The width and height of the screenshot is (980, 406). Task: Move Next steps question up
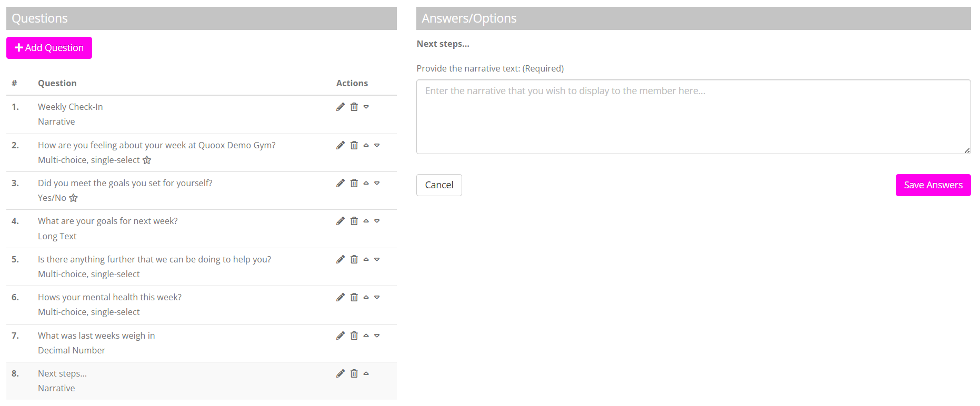tap(366, 373)
